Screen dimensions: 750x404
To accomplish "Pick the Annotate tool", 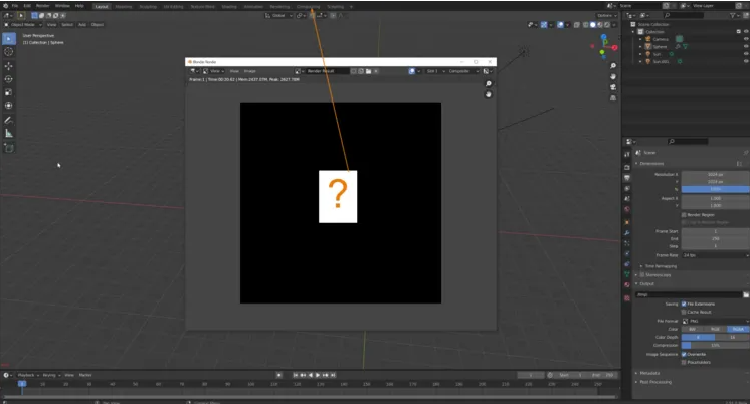I will 9,119.
